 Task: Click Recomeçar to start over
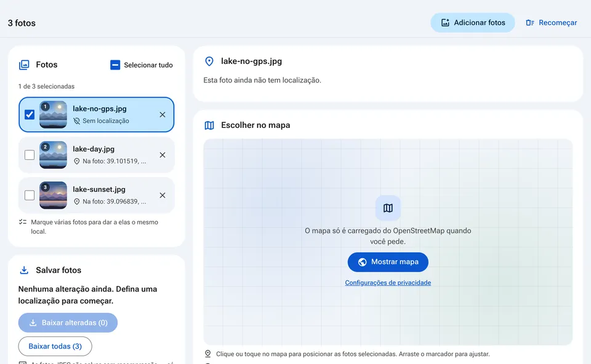pyautogui.click(x=552, y=23)
